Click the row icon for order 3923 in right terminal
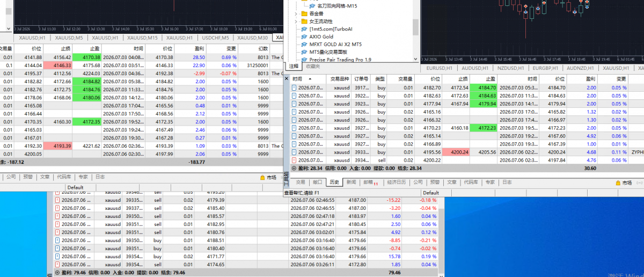644x277 pixels. (x=294, y=104)
